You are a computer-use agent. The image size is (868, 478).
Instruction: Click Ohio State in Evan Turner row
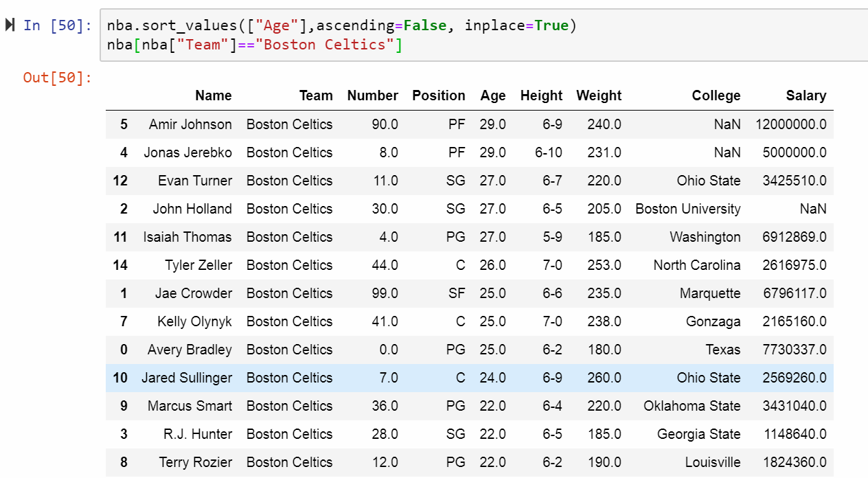click(709, 181)
